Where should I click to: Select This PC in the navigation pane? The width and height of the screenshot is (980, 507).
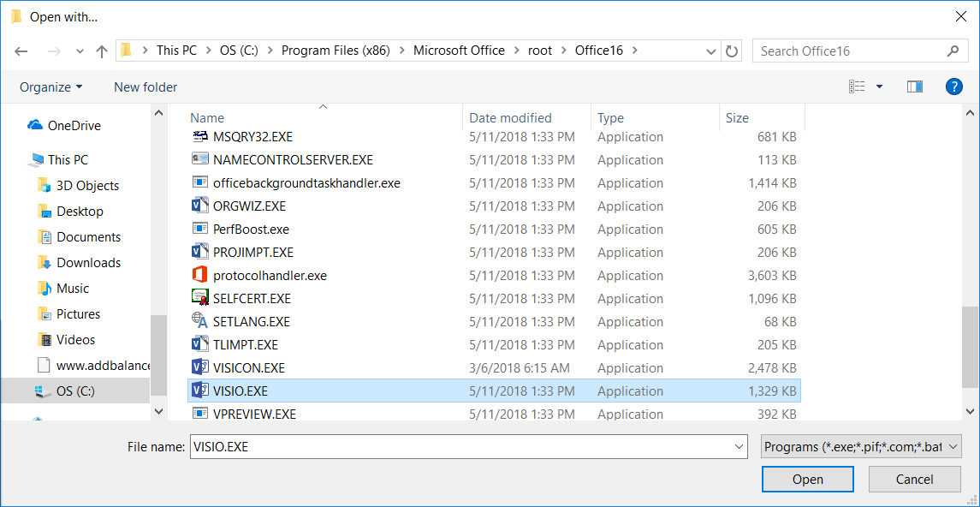[x=58, y=160]
